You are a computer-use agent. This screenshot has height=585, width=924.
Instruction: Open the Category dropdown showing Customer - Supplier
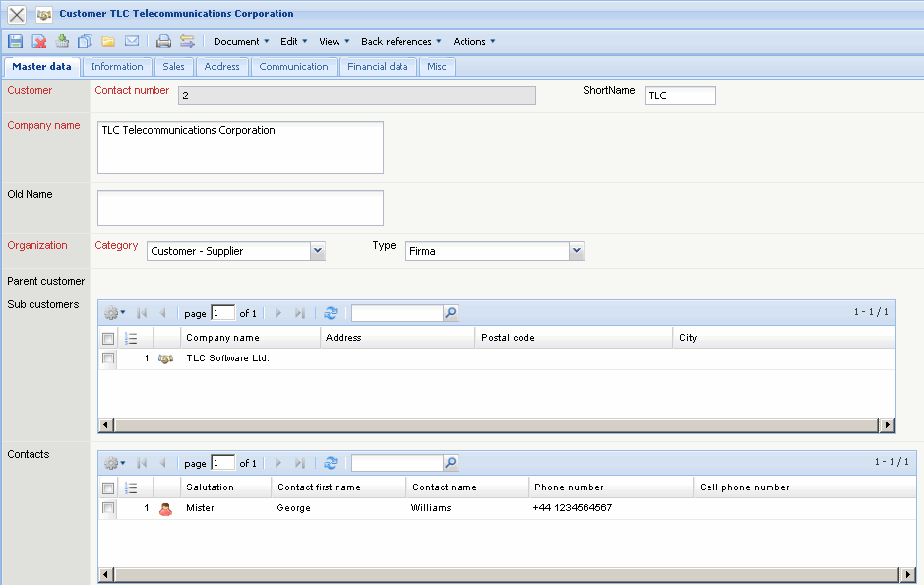(x=317, y=251)
